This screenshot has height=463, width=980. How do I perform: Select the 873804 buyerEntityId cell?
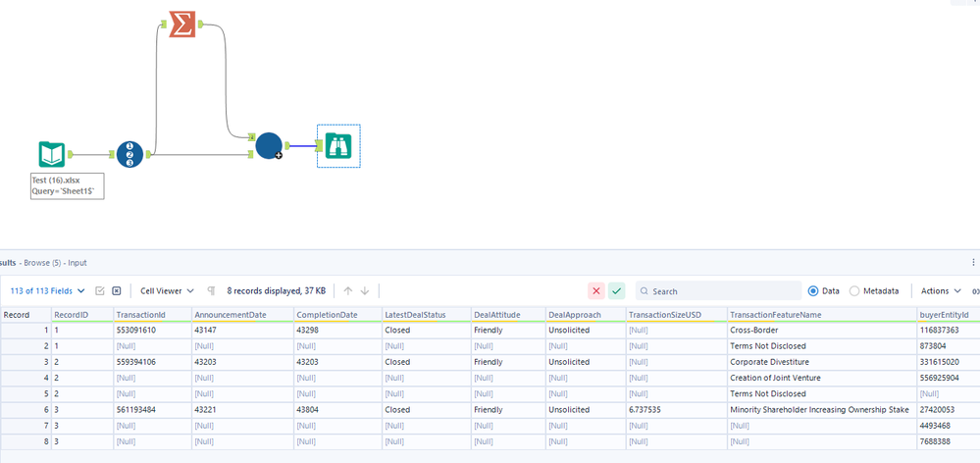(x=949, y=345)
